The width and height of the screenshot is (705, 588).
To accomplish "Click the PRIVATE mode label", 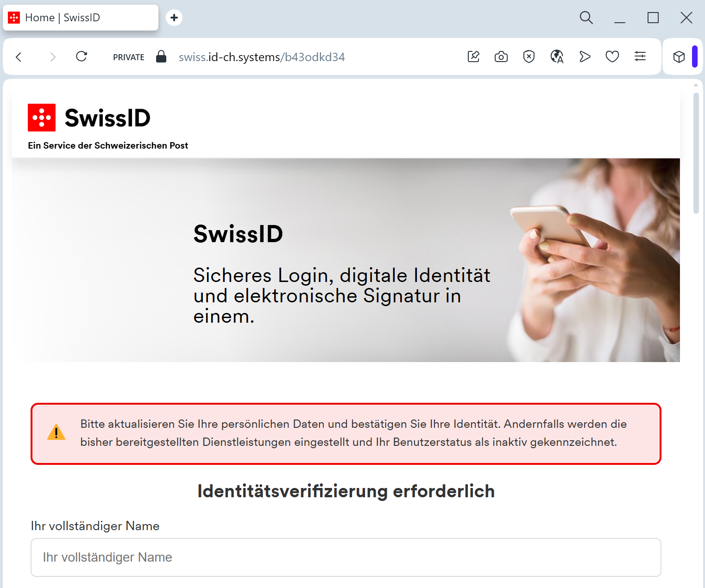I will click(129, 57).
